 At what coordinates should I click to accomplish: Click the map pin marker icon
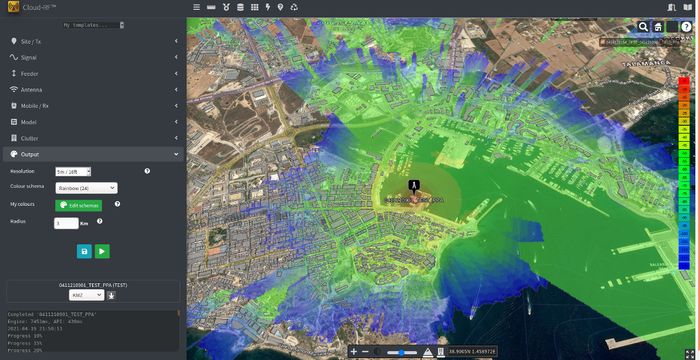[280, 7]
